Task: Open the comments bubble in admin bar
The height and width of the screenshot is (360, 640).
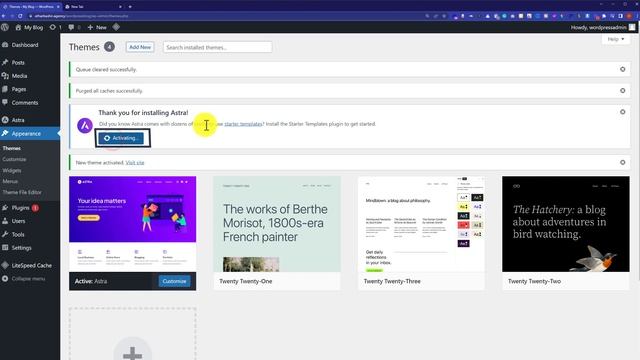Action: click(74, 27)
